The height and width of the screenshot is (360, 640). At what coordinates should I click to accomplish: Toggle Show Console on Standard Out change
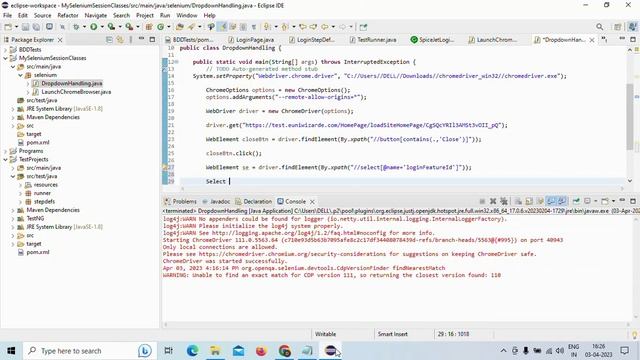pos(551,201)
